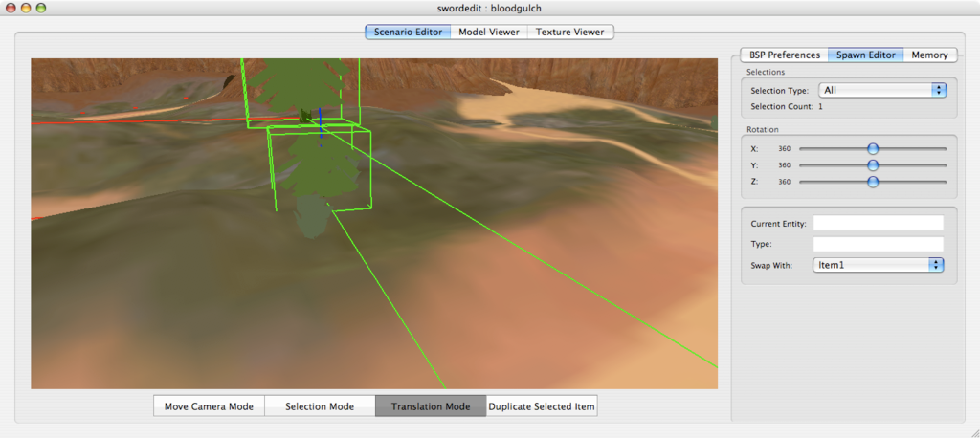Click the X rotation value 360
The height and width of the screenshot is (438, 980).
(785, 148)
